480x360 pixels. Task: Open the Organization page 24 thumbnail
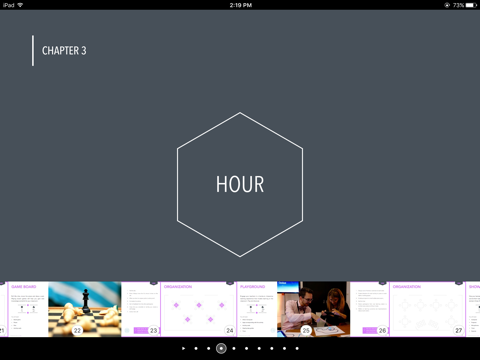(x=199, y=309)
